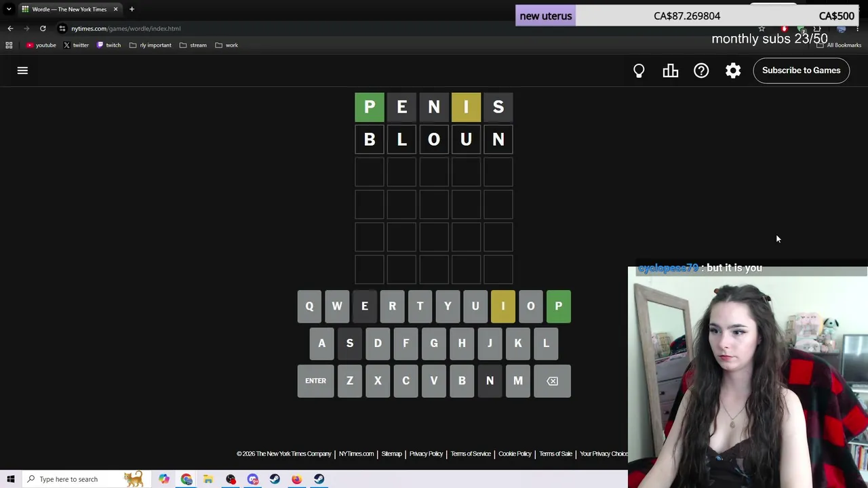Open the Wordle settings gear
Screen dimensions: 868x488
pos(733,70)
